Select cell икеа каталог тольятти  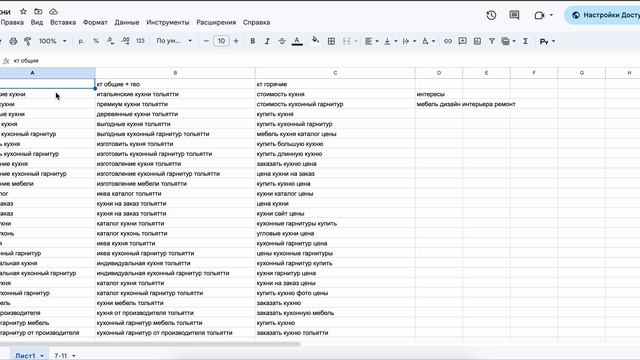click(176, 193)
